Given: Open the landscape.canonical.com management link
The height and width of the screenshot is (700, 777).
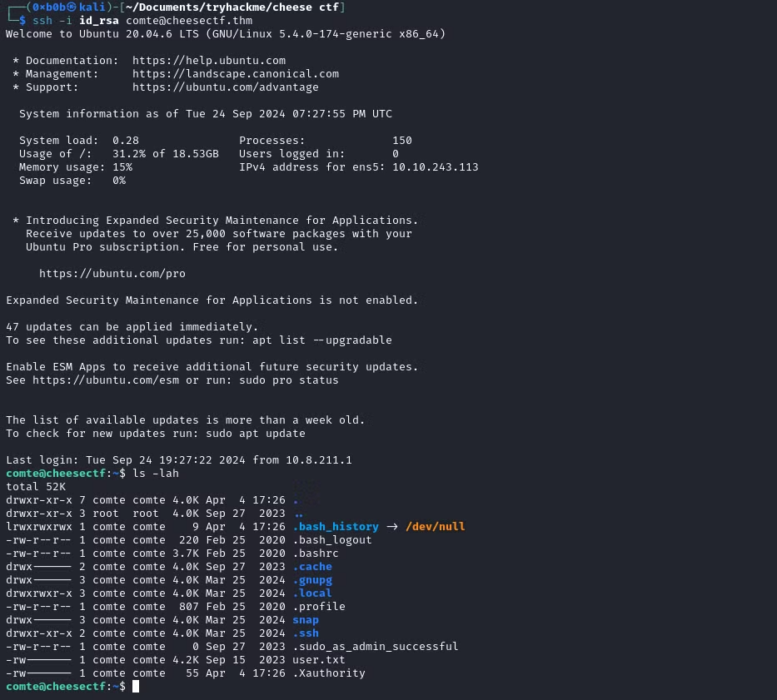Looking at the screenshot, I should (235, 74).
